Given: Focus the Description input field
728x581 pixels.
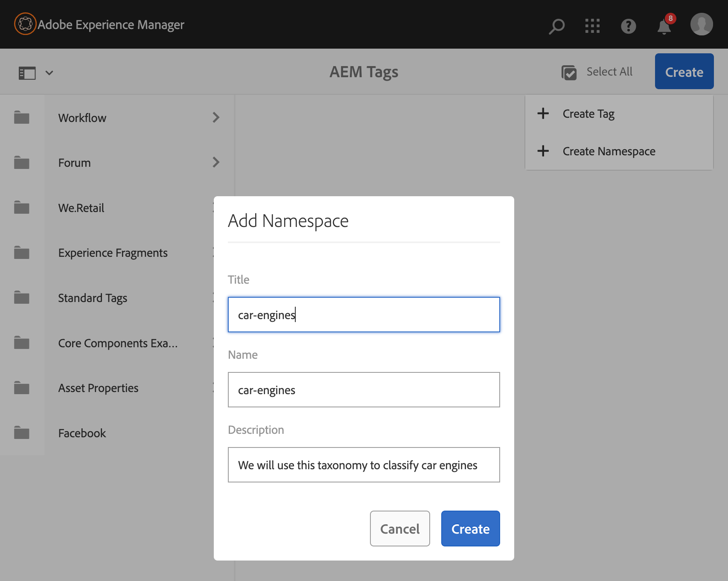Looking at the screenshot, I should [364, 465].
